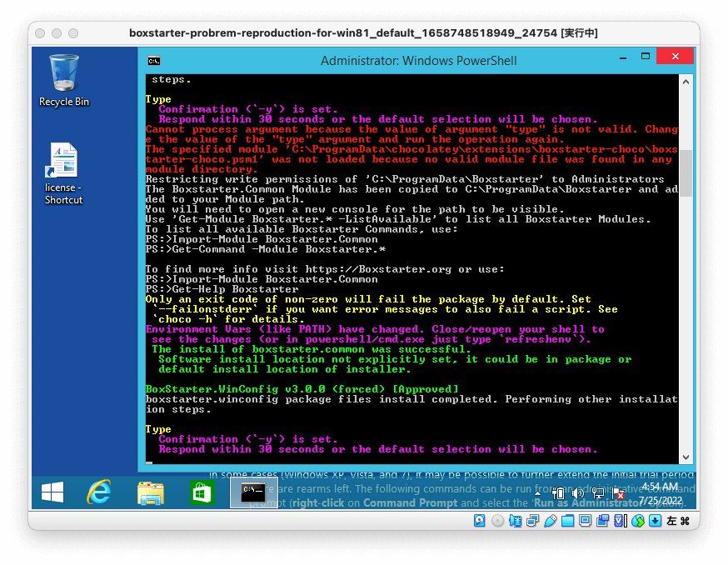Open the PowerShell window system menu icon
Image resolution: width=728 pixels, height=565 pixels.
(x=153, y=61)
